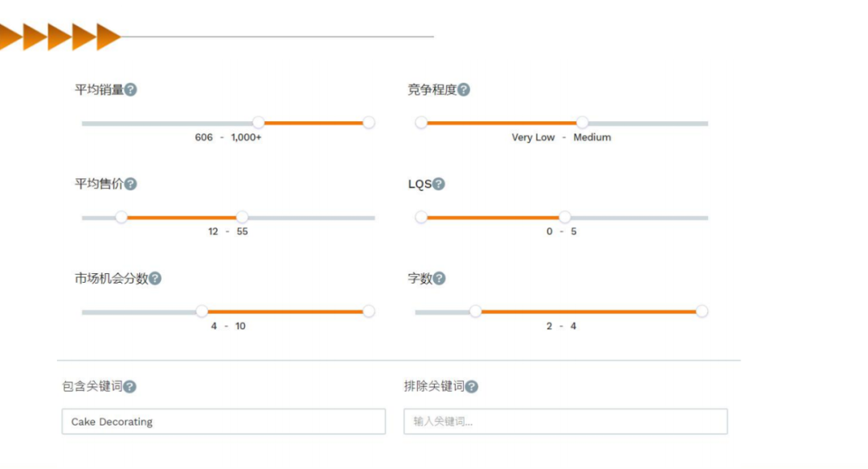Click the 字数 lower slider handle
This screenshot has width=868, height=469.
point(476,312)
